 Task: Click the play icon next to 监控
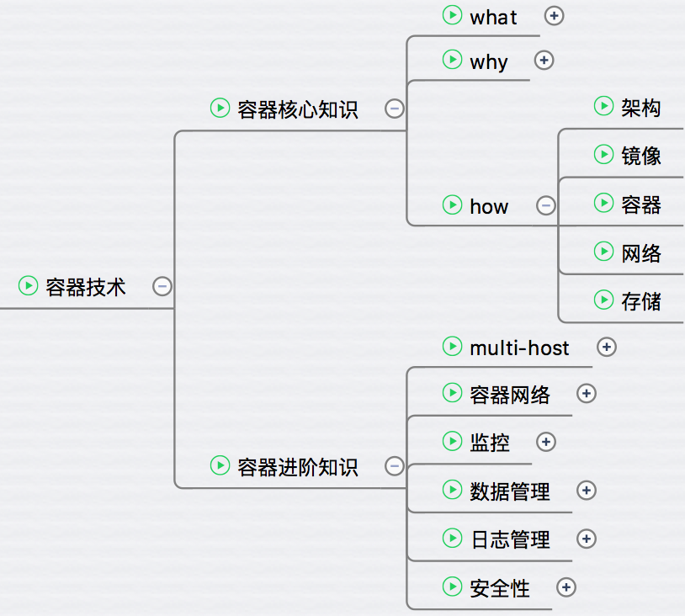pos(453,441)
